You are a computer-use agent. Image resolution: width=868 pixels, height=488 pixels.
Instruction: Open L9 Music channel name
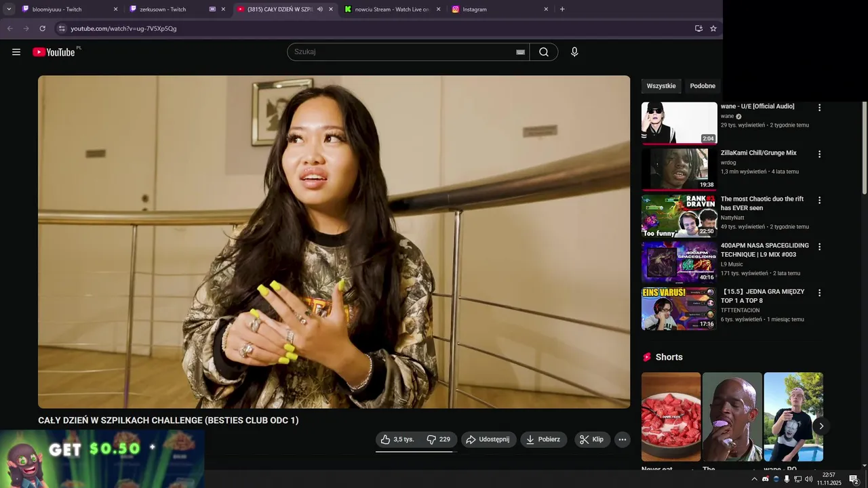tap(732, 264)
